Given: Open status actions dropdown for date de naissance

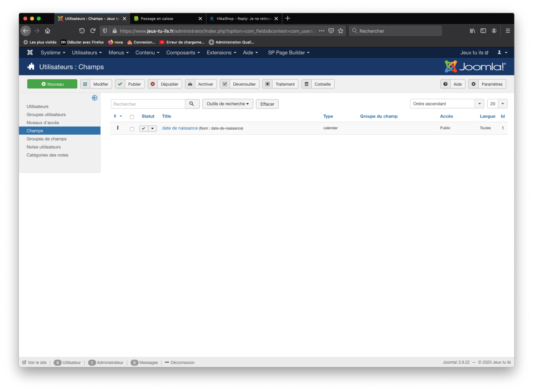Looking at the screenshot, I should click(152, 128).
